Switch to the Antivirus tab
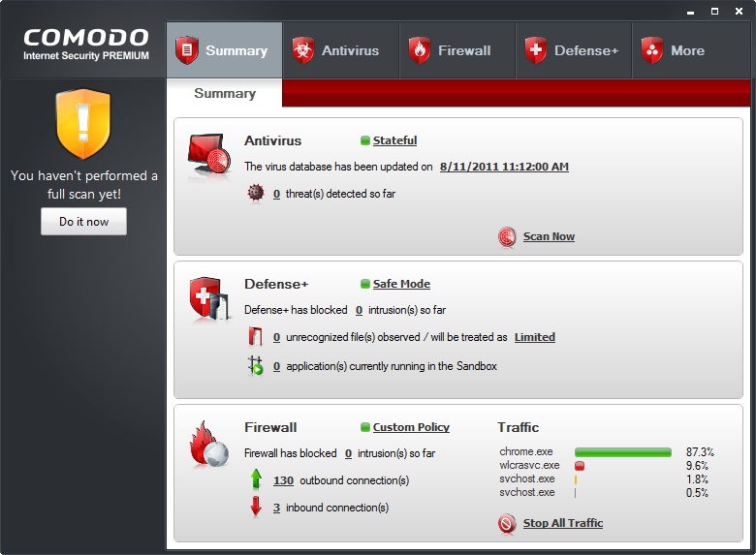756x555 pixels. tap(341, 50)
